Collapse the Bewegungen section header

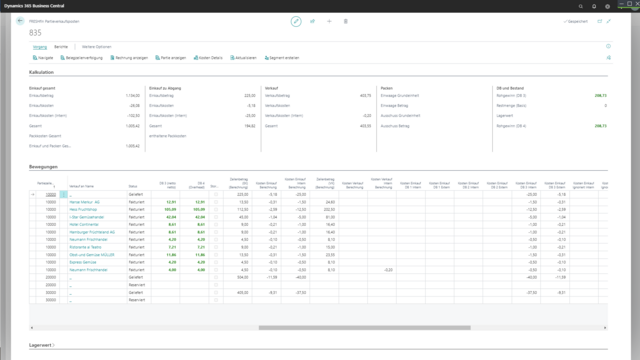[43, 167]
